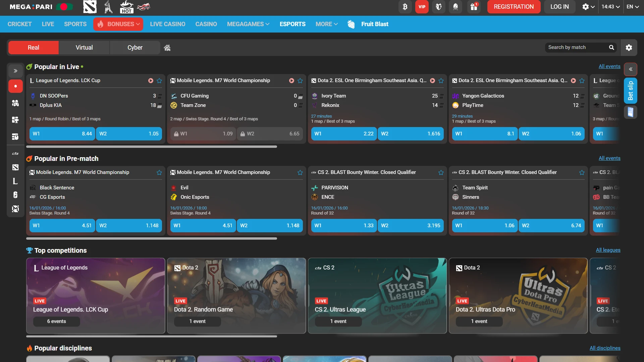The height and width of the screenshot is (362, 644).
Task: Switch to the Virtual tab
Action: 84,47
